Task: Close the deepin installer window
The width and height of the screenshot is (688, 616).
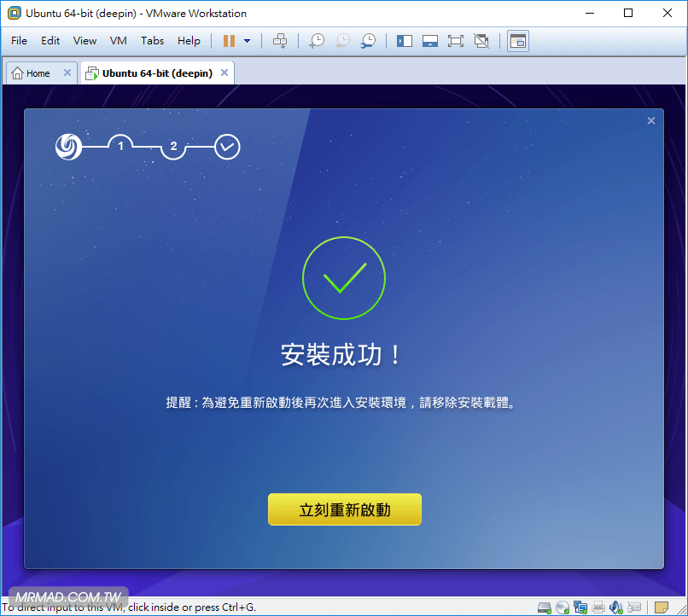Action: (x=651, y=121)
